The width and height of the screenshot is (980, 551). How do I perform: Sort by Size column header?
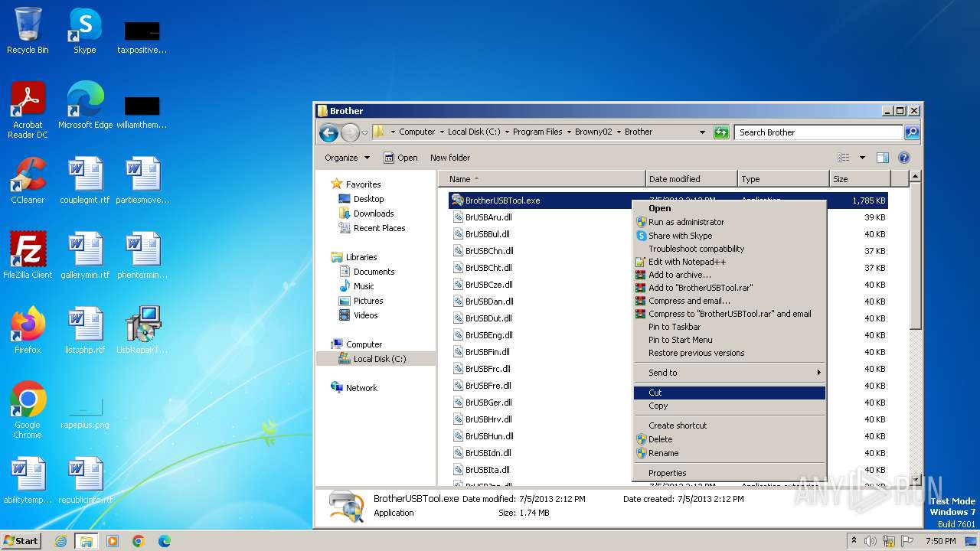pyautogui.click(x=858, y=179)
